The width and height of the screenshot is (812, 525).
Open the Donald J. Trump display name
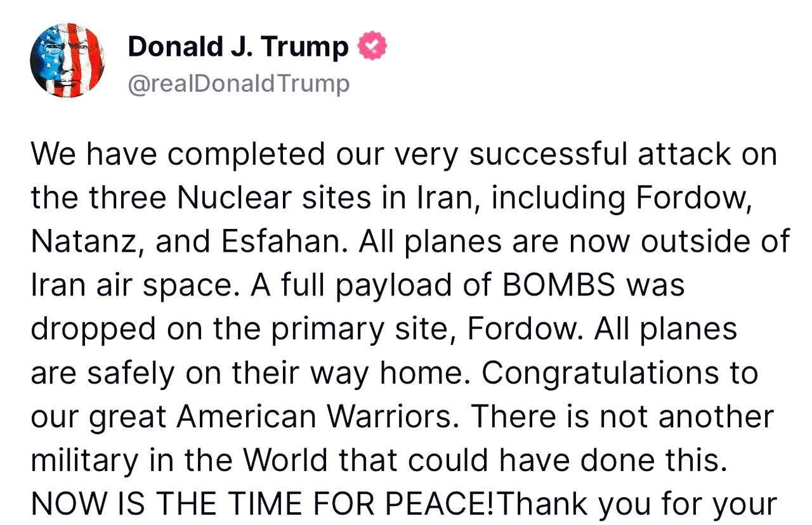click(x=238, y=47)
